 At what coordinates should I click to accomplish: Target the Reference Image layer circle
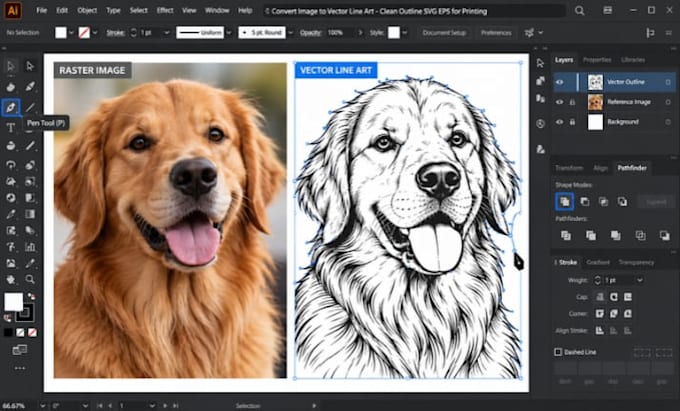click(668, 102)
